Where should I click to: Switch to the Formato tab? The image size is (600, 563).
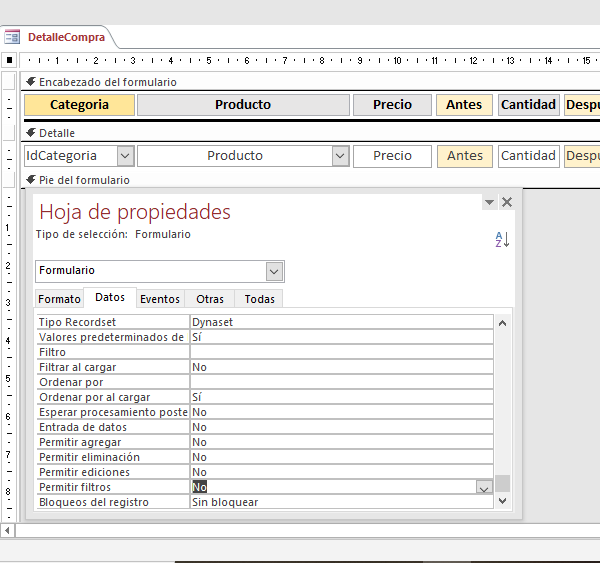pyautogui.click(x=59, y=299)
